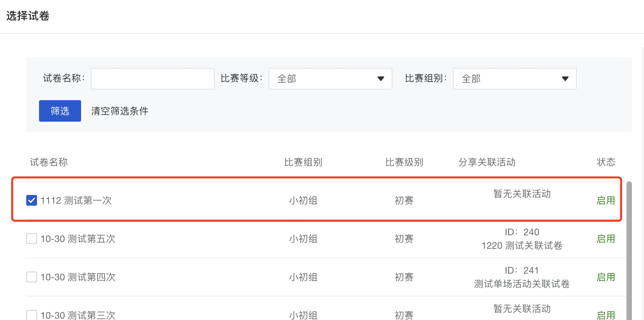
Task: Click the list's vertical scrollbar
Action: point(629,250)
